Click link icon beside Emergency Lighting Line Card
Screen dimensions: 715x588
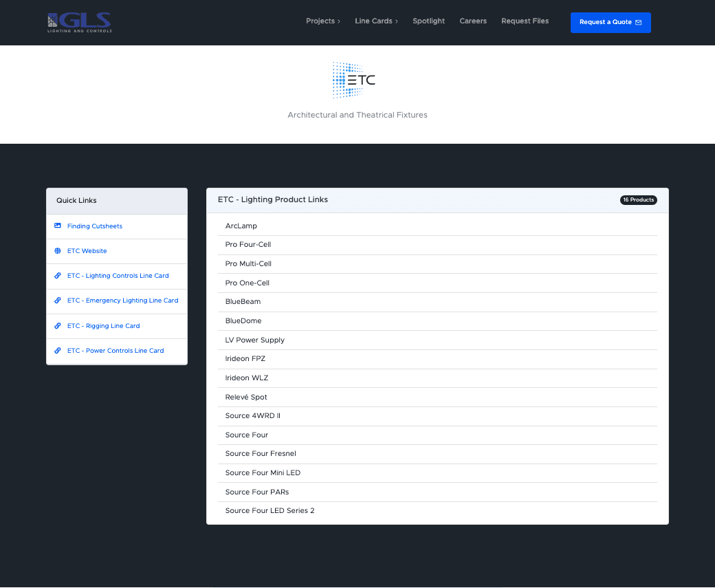[58, 300]
